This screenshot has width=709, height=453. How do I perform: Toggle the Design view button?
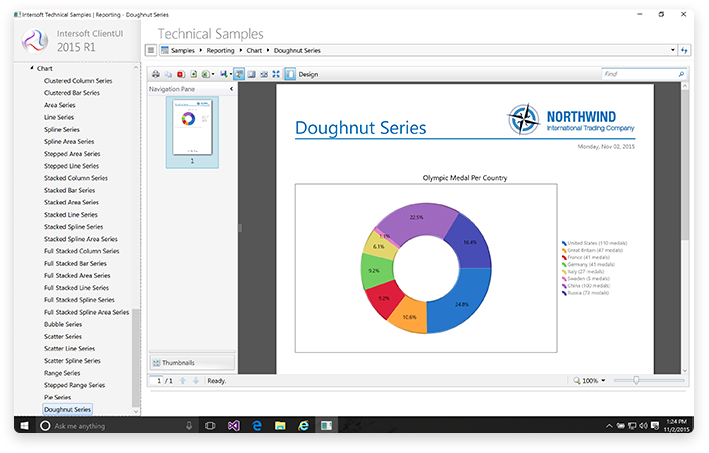coord(302,74)
